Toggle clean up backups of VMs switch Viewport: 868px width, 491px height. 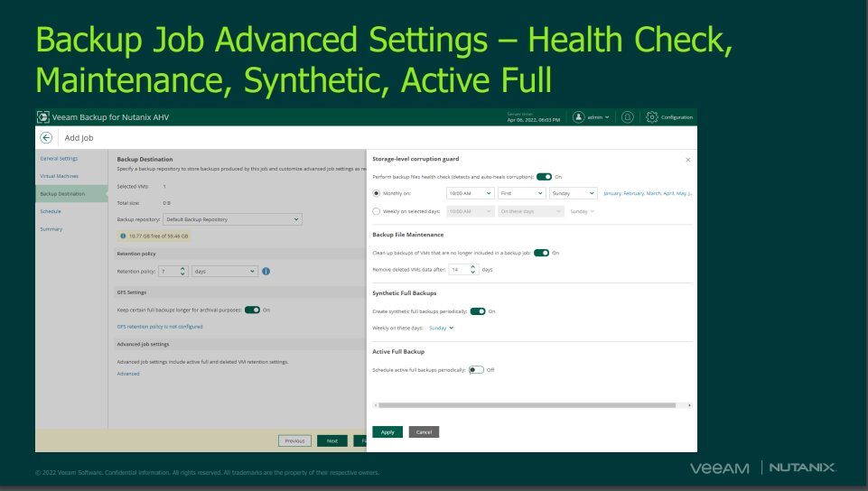click(x=541, y=253)
